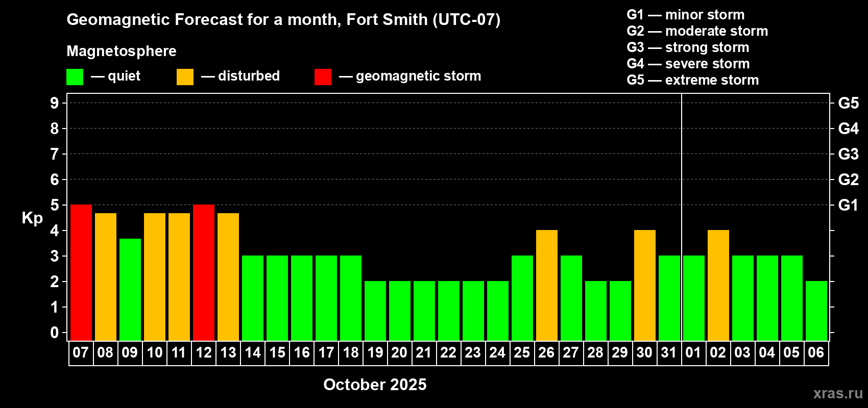Click the orange bar above date 08
This screenshot has height=408, width=868.
click(106, 277)
